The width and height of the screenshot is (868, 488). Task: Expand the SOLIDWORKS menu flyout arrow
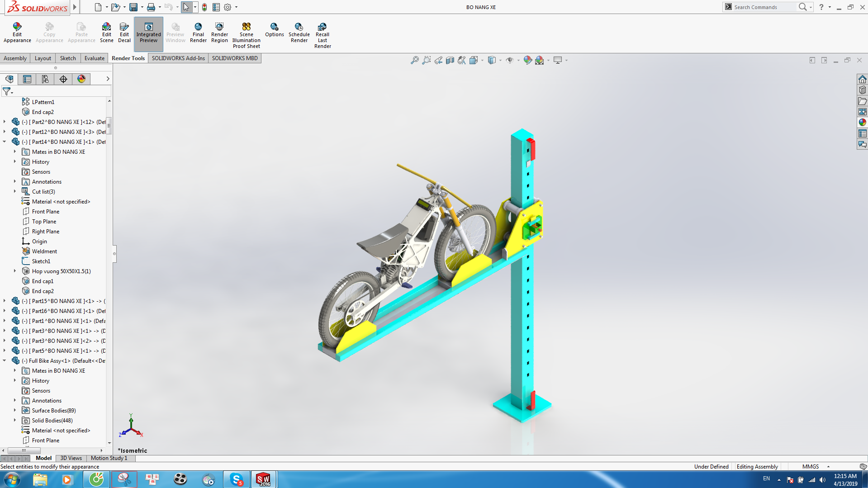[75, 7]
